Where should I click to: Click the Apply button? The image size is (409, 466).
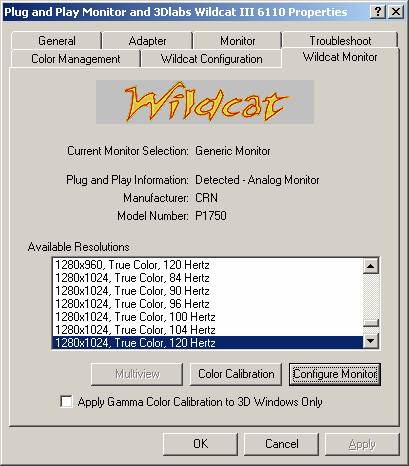coord(362,444)
